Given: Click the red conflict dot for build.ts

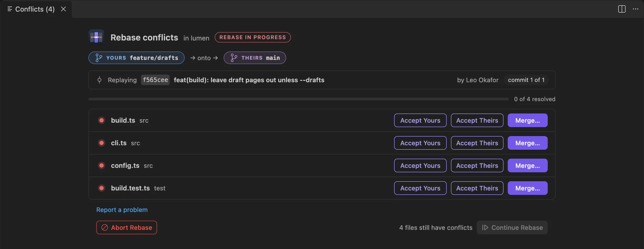Looking at the screenshot, I should (x=102, y=120).
